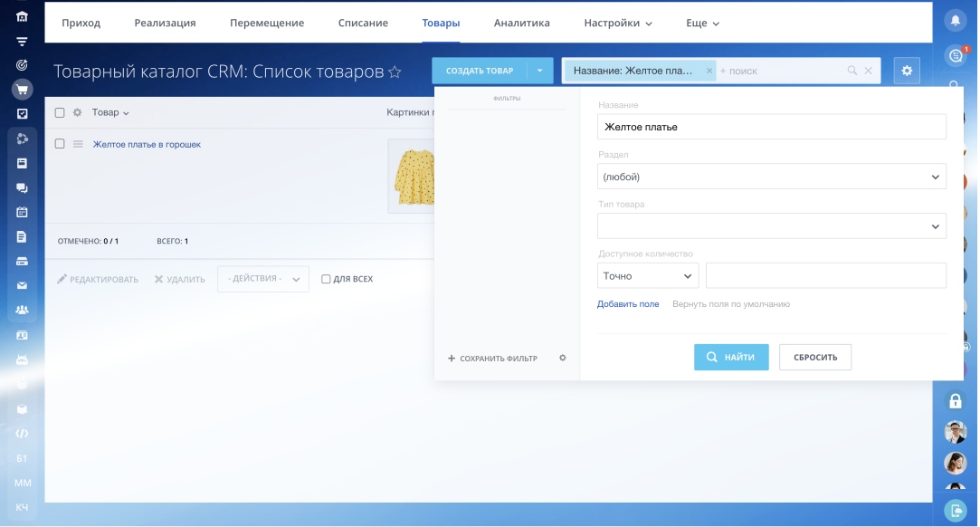The image size is (980, 527).
Task: Remove the Название filter chip
Action: click(x=709, y=71)
